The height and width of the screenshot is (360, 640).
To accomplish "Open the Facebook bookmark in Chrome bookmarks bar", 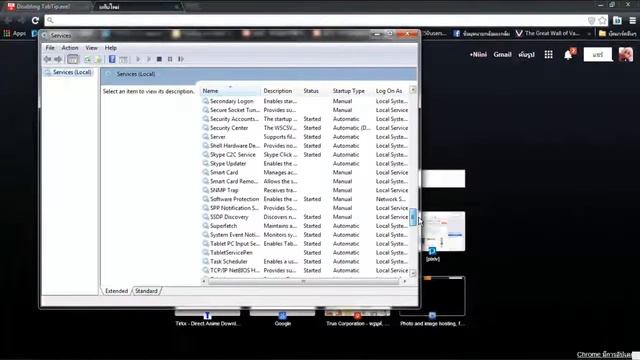I will [x=482, y=33].
